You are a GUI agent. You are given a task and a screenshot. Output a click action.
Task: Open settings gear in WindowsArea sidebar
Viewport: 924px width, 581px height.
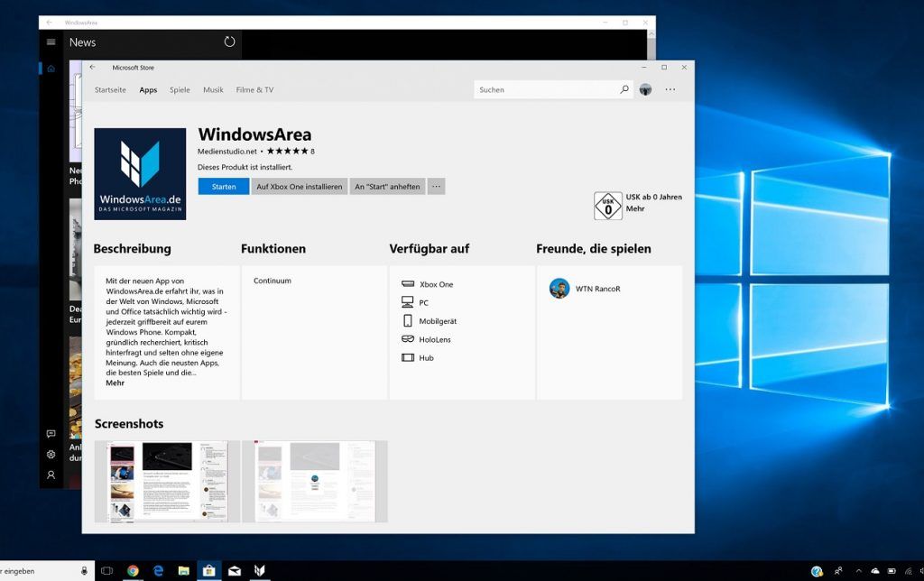[x=51, y=455]
